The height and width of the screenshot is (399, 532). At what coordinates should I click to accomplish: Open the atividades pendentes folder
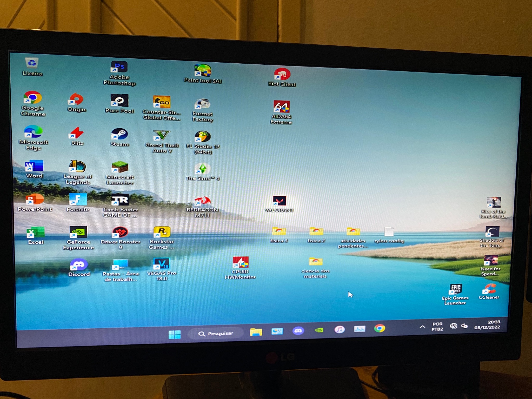353,237
